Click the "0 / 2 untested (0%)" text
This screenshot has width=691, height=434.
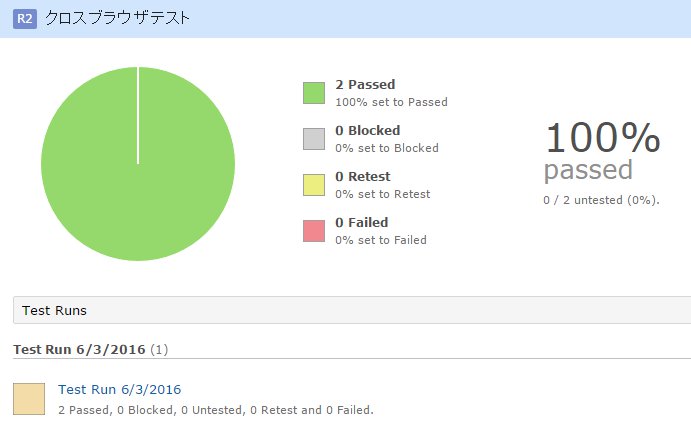pyautogui.click(x=601, y=199)
